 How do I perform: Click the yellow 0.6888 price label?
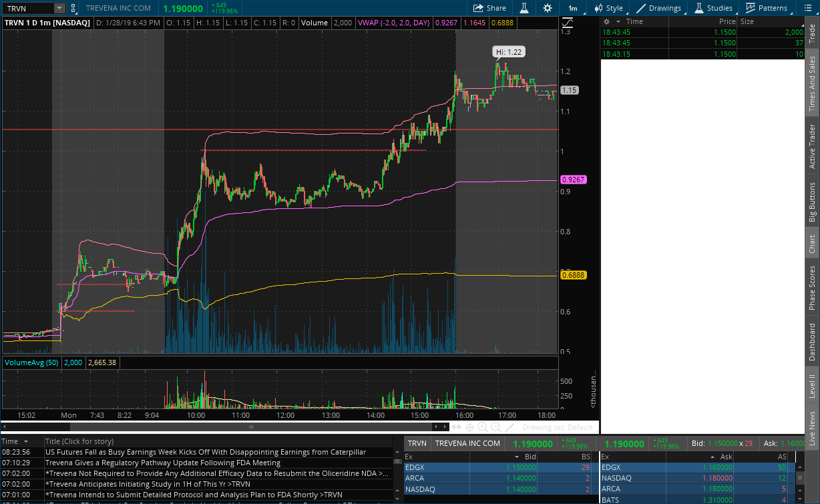tap(574, 275)
